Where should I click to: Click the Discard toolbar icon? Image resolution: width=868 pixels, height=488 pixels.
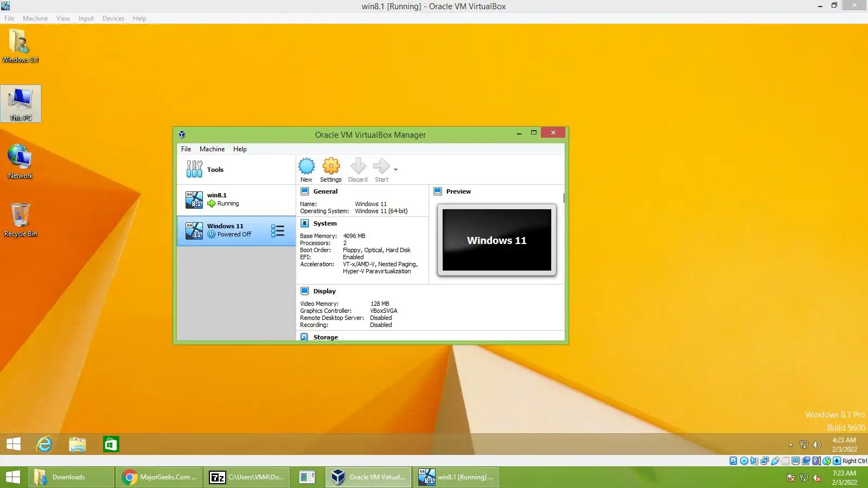tap(358, 170)
